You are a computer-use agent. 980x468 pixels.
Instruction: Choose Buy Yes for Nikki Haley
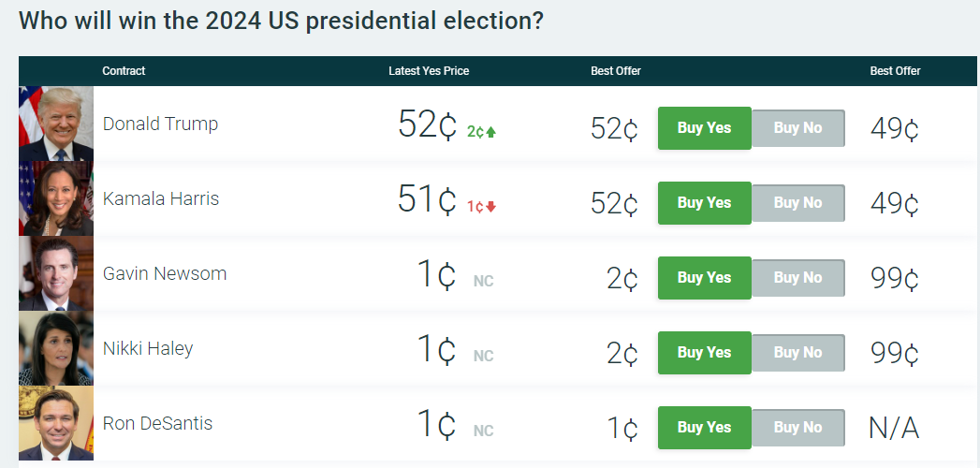coord(705,353)
